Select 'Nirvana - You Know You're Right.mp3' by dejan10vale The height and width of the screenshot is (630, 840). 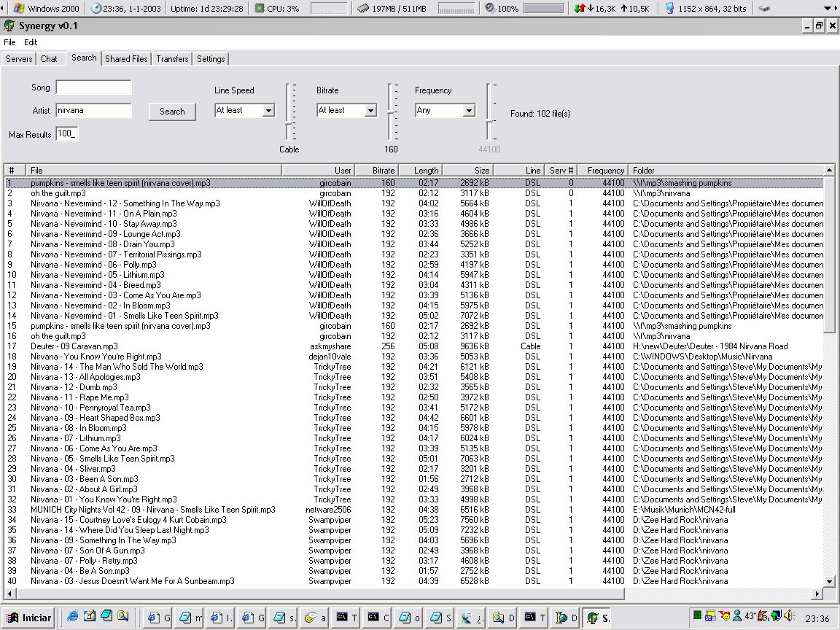pyautogui.click(x=414, y=357)
